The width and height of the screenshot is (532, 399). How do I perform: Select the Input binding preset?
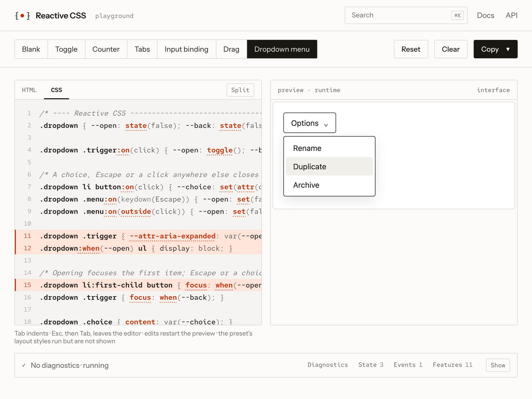[186, 49]
